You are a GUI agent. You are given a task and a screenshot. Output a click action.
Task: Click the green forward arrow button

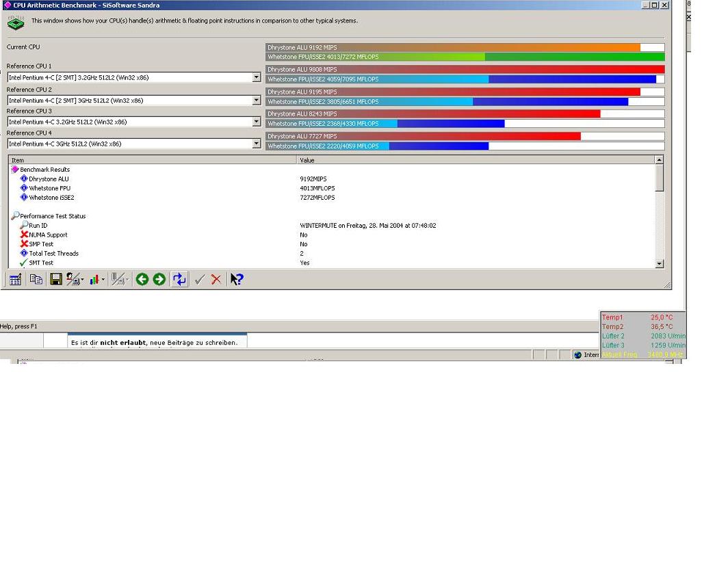click(x=159, y=279)
